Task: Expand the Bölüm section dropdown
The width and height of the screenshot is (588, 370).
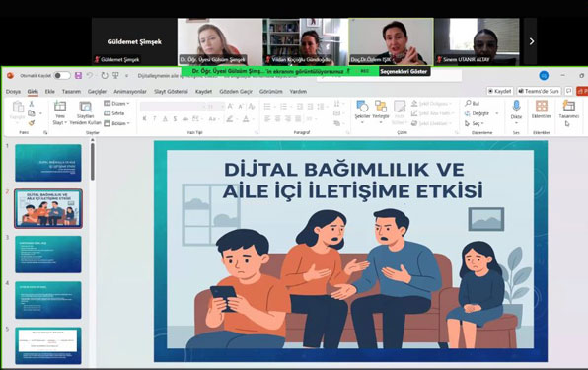Action: (x=116, y=123)
